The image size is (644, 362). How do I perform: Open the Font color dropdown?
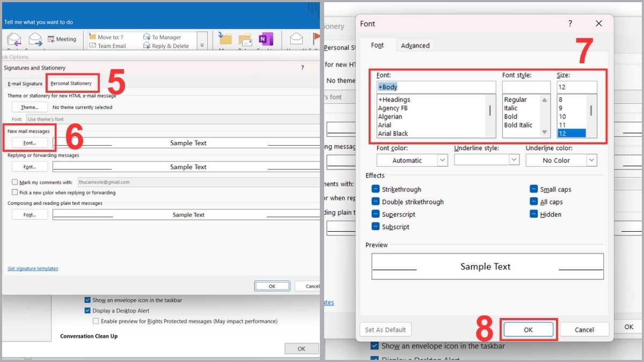412,160
